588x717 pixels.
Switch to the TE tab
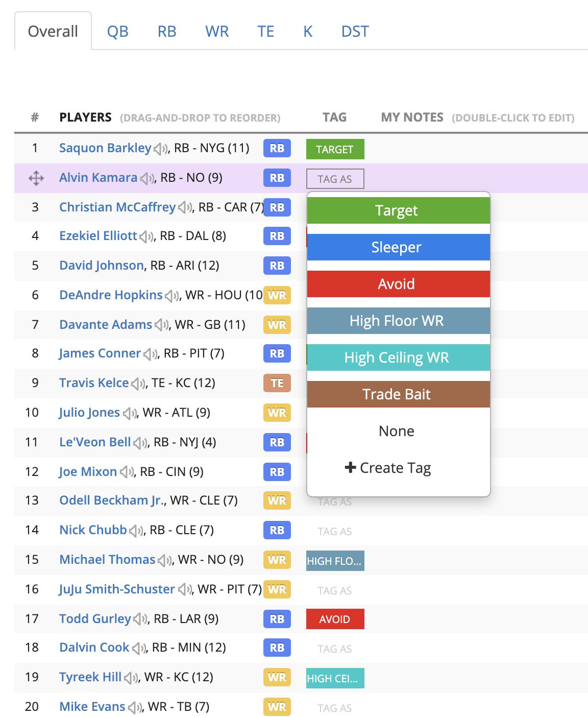pyautogui.click(x=265, y=31)
